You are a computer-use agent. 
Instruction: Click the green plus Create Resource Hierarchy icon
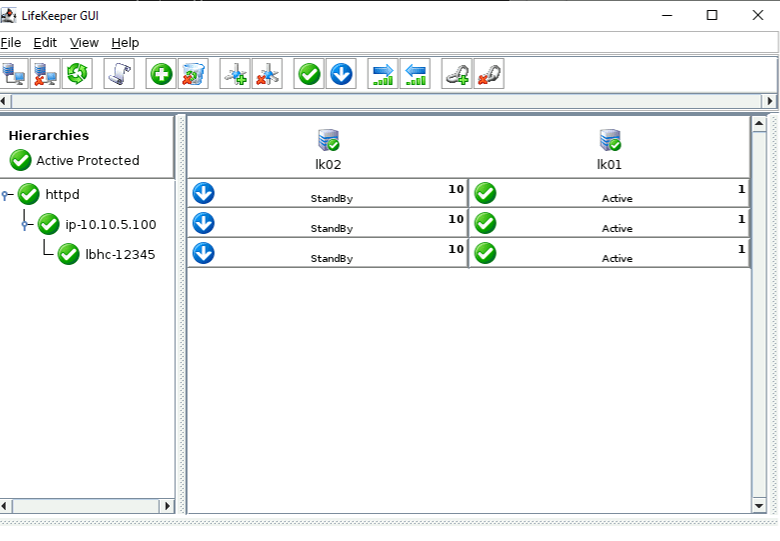pos(161,74)
